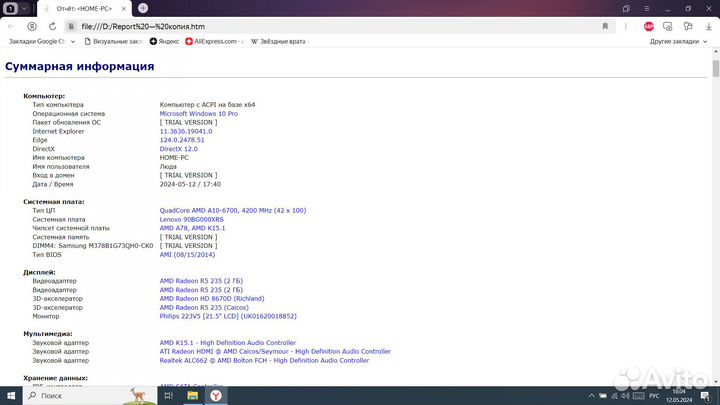Open the Звёздные врата bookmark
This screenshot has height=405, width=720.
click(279, 41)
